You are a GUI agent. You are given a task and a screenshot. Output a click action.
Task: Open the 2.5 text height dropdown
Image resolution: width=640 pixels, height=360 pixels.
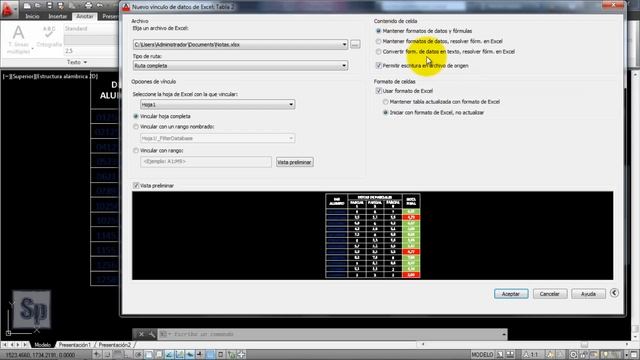coord(91,51)
